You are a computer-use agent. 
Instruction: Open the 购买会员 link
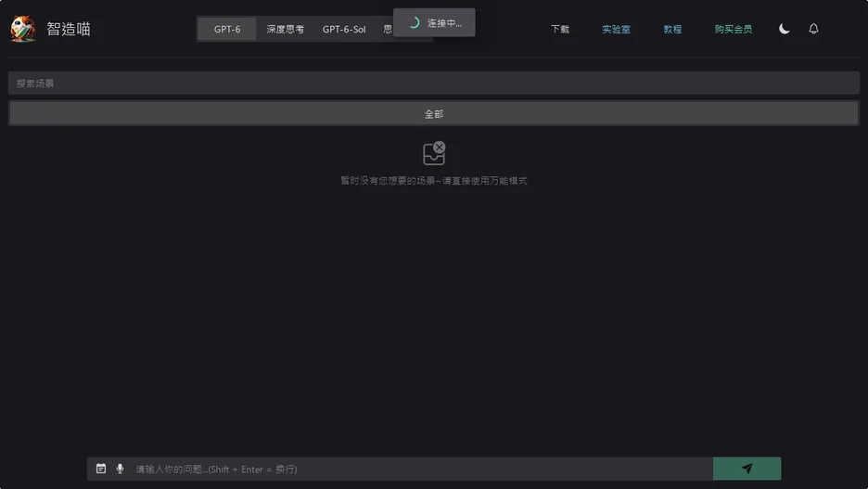click(733, 29)
